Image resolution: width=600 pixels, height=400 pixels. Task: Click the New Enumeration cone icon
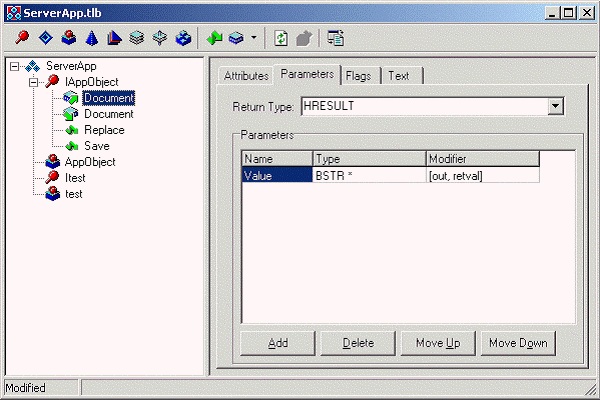pyautogui.click(x=91, y=38)
